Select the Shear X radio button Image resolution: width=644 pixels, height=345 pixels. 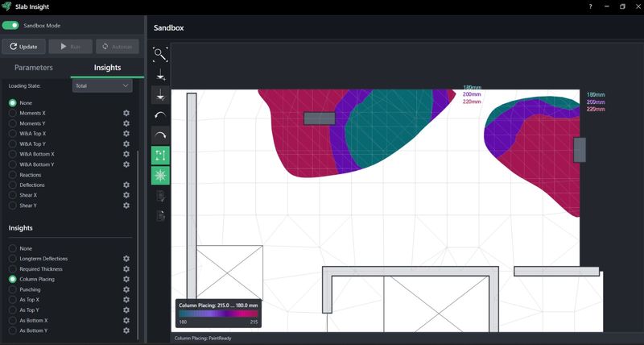tap(13, 195)
